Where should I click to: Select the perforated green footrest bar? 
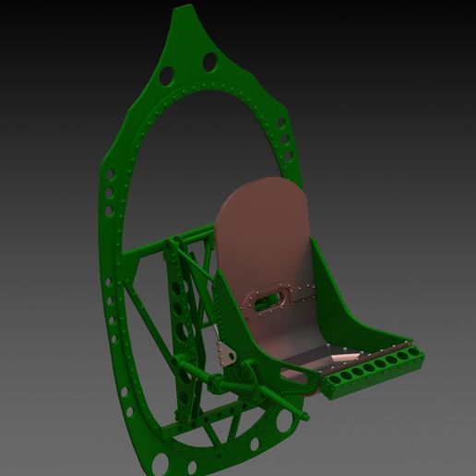point(374,372)
